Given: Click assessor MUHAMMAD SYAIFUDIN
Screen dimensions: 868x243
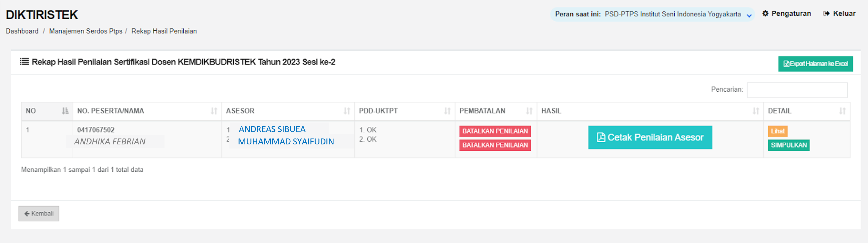Looking at the screenshot, I should pyautogui.click(x=286, y=141).
